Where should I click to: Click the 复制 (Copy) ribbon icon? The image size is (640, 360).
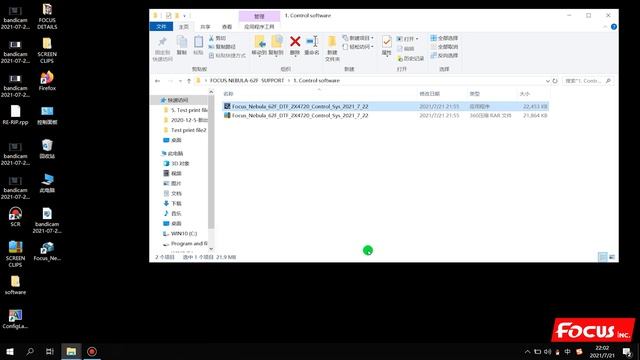click(182, 42)
